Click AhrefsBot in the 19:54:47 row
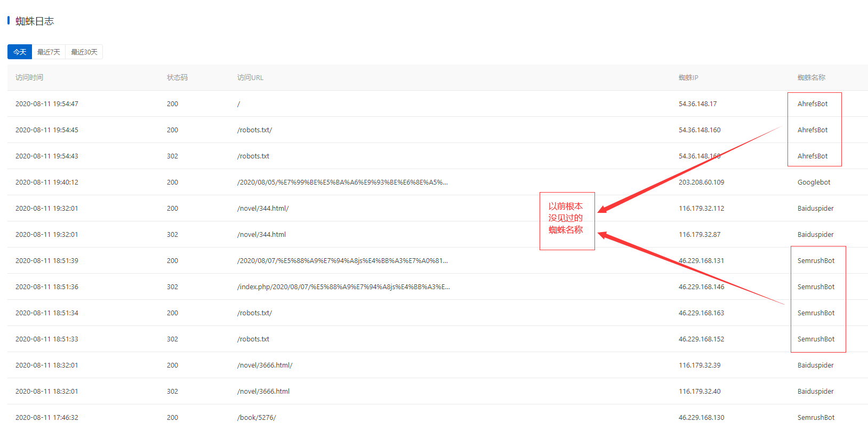This screenshot has width=868, height=430. 813,103
